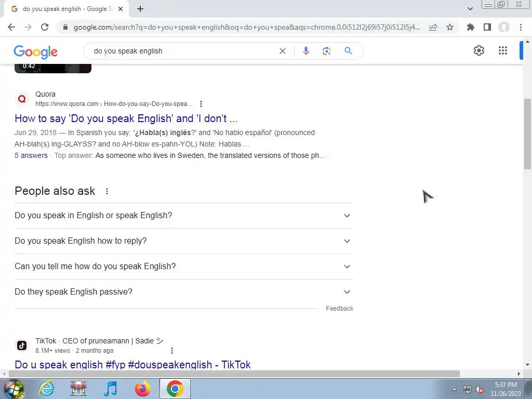Open TikTok result 'Do u speak english #fyp'
Screen dimensions: 532x399
tap(132, 364)
